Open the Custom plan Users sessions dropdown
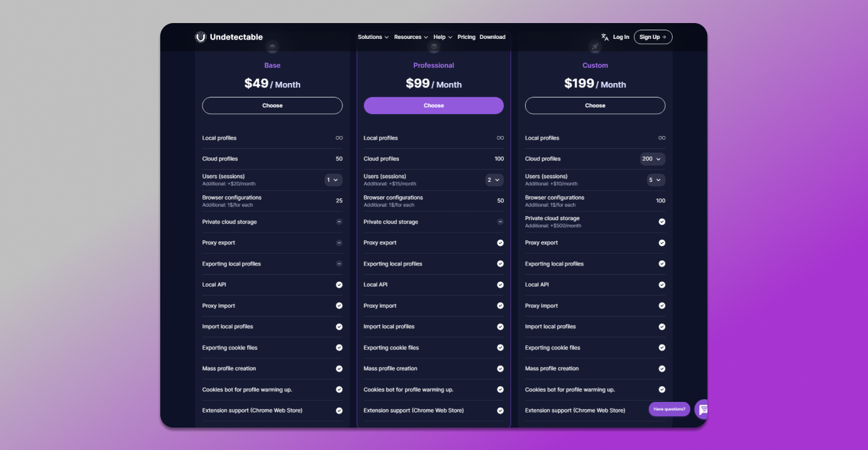Viewport: 868px width, 450px height. (656, 180)
